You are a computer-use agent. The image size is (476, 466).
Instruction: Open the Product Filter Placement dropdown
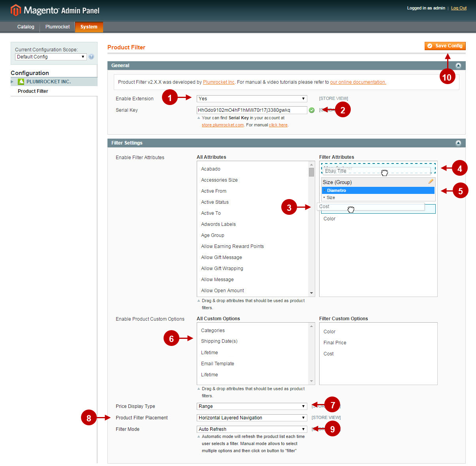click(252, 418)
